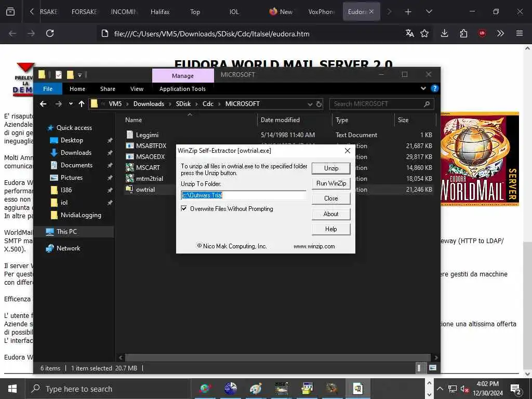Open the View ribbon tab
The width and height of the screenshot is (532, 399).
point(137,89)
